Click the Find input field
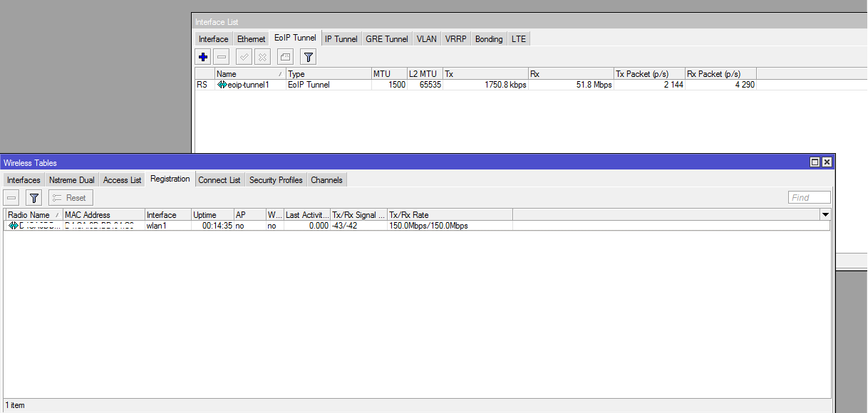 [810, 198]
